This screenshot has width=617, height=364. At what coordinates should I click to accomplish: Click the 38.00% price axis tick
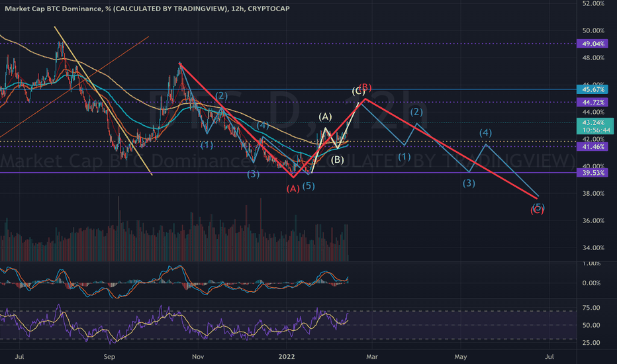pyautogui.click(x=593, y=193)
